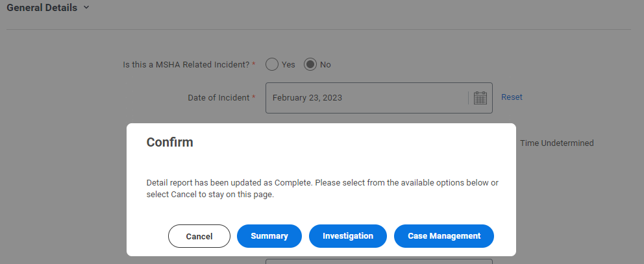Click the partially hidden field below the dialog

click(378, 261)
